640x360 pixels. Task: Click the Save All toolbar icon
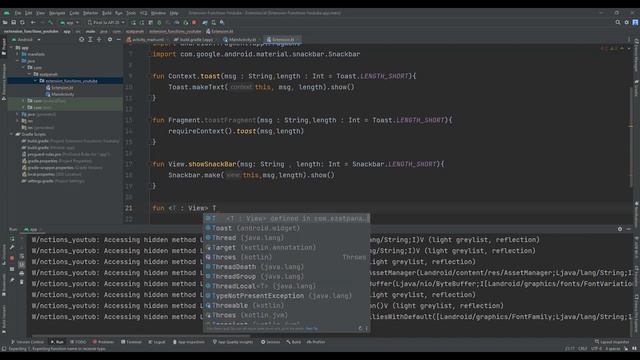pyautogui.click(x=13, y=22)
